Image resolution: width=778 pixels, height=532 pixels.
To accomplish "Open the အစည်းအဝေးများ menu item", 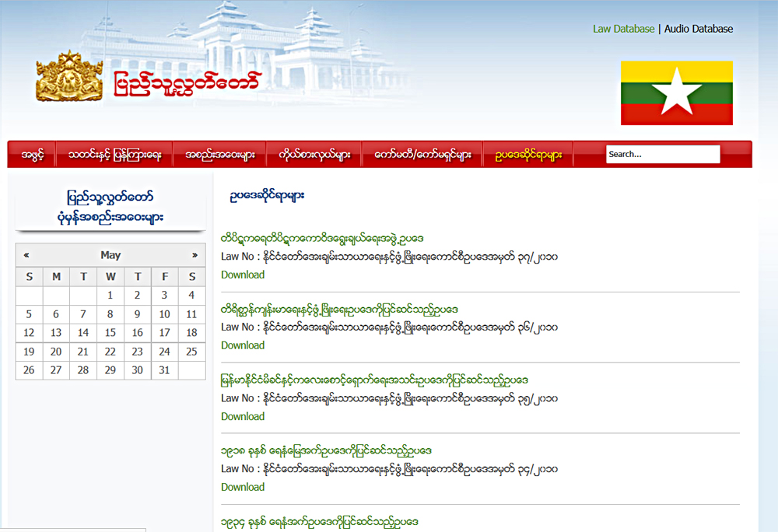I will [220, 155].
